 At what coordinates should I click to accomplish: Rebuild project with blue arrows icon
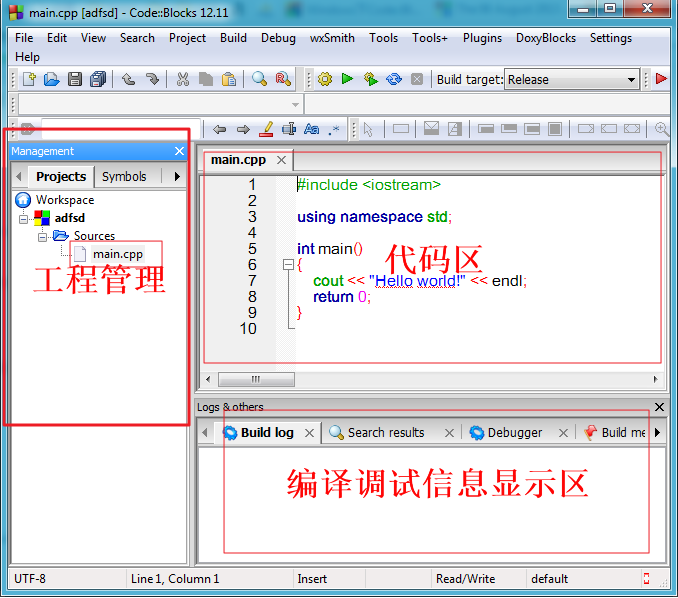393,80
